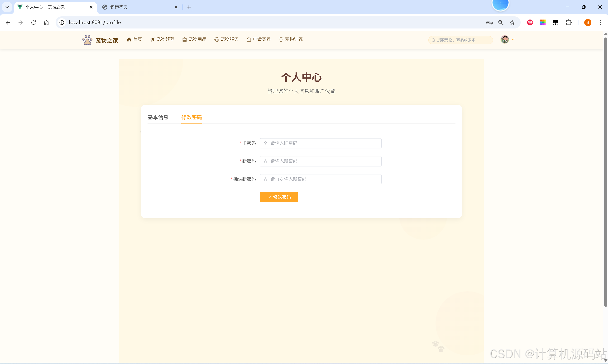608x364 pixels.
Task: Open the black mask extension icon
Action: click(555, 23)
